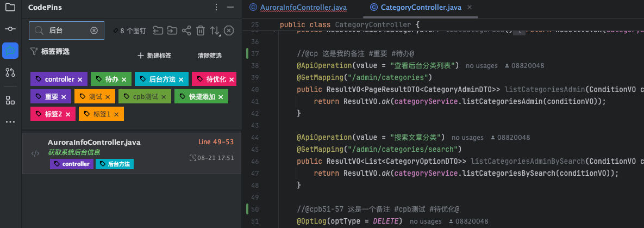Click the no usages hint on line 38
644x228 pixels.
(x=482, y=66)
